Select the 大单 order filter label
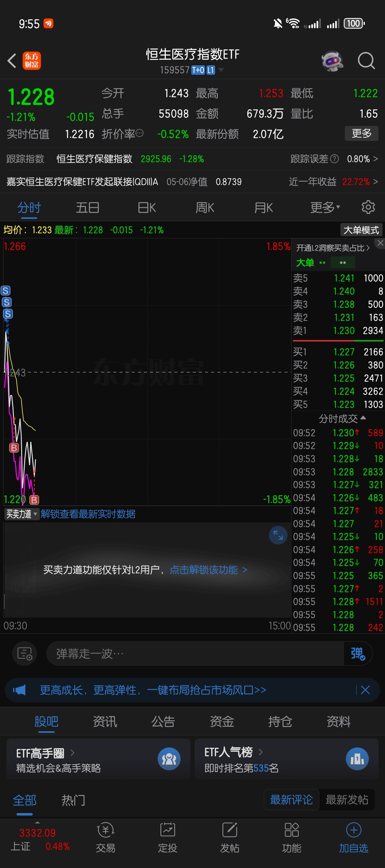 click(x=305, y=262)
